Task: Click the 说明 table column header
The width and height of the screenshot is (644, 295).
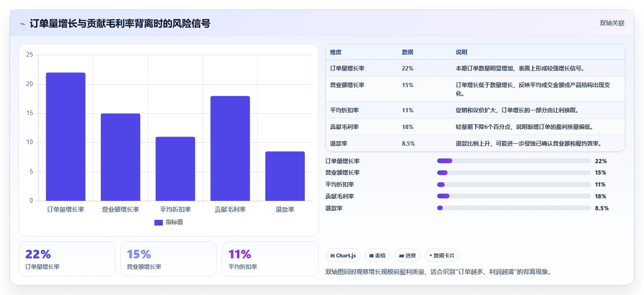Action: click(461, 52)
